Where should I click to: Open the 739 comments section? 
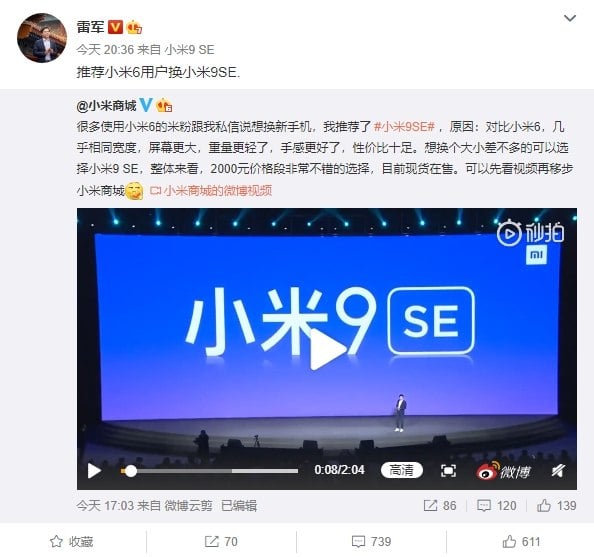click(371, 541)
